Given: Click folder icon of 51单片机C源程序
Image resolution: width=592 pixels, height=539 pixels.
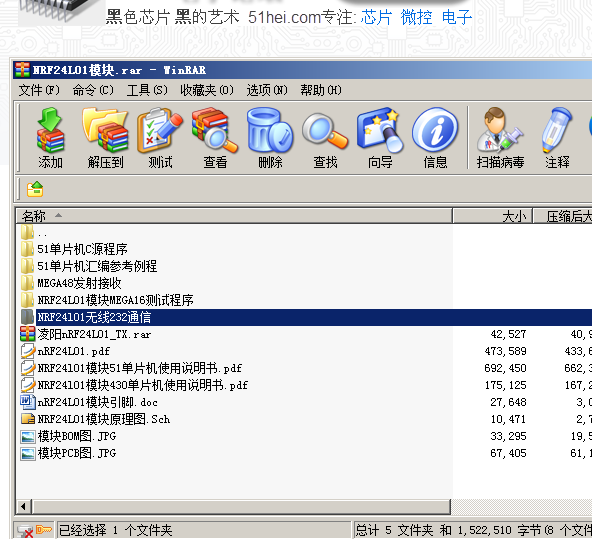Looking at the screenshot, I should pos(27,249).
